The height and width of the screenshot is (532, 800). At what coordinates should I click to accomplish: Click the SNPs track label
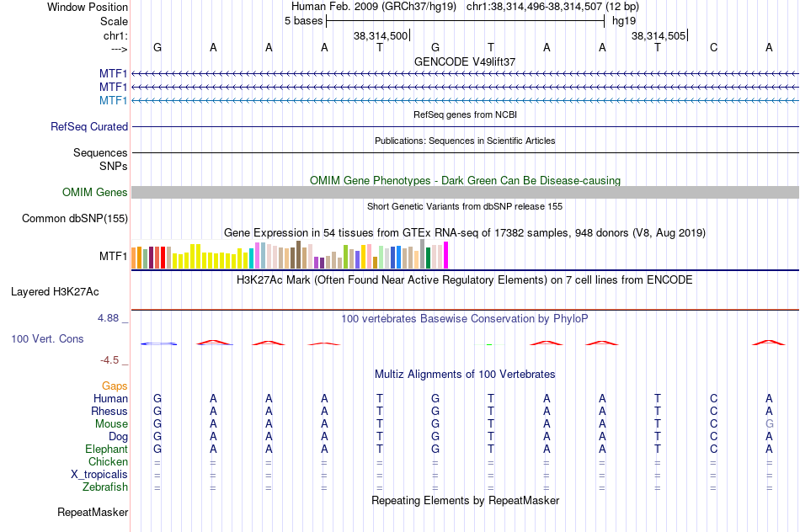(x=114, y=166)
